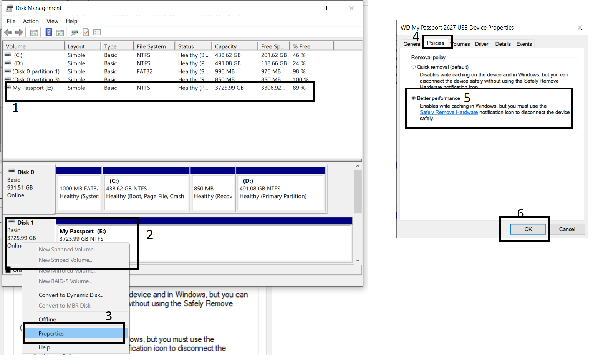Switch to the General tab
Viewport: 593px width, 364px height.
[412, 44]
